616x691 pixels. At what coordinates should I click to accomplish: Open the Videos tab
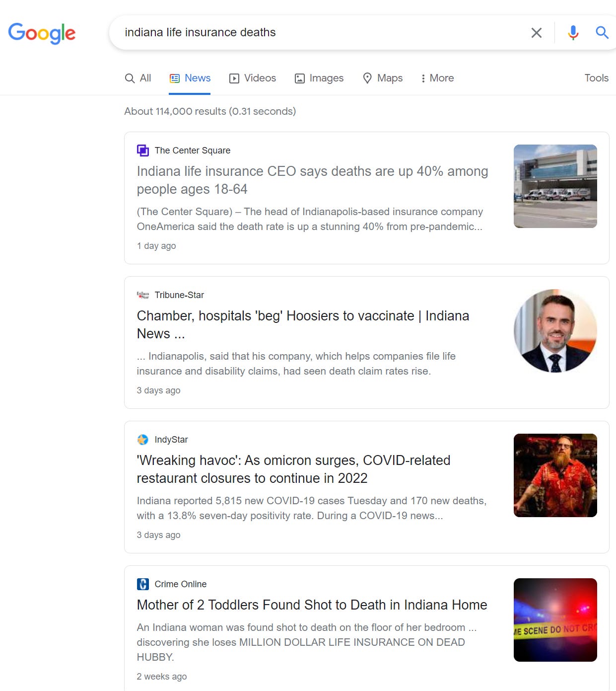point(252,78)
